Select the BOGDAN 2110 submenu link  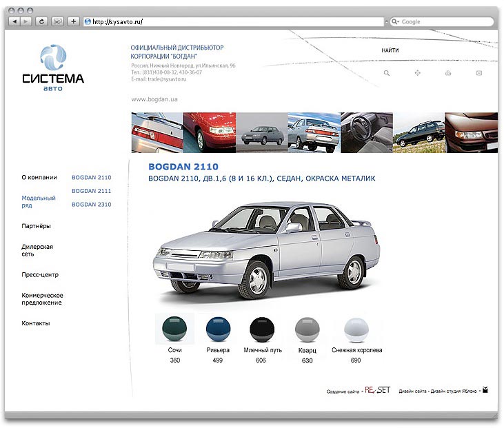click(91, 177)
